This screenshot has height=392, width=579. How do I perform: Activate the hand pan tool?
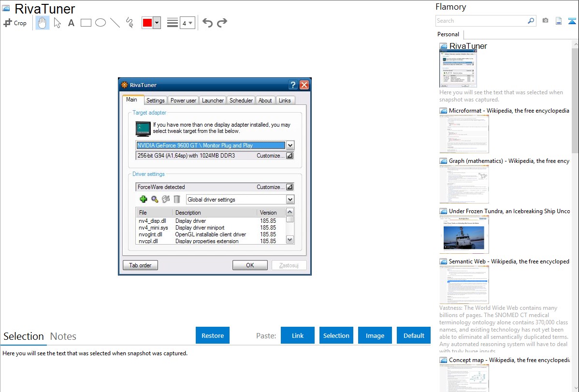(42, 23)
